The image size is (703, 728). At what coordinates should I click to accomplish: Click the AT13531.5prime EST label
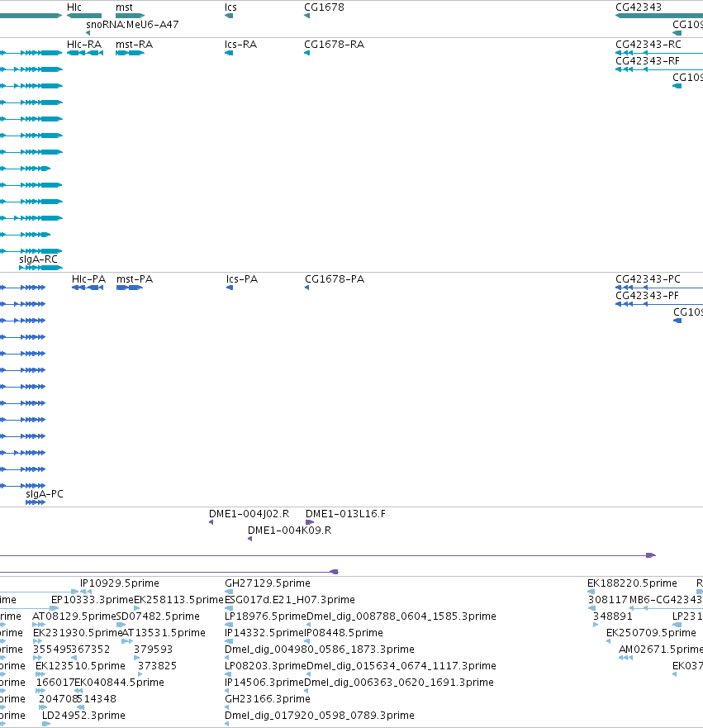coord(164,633)
